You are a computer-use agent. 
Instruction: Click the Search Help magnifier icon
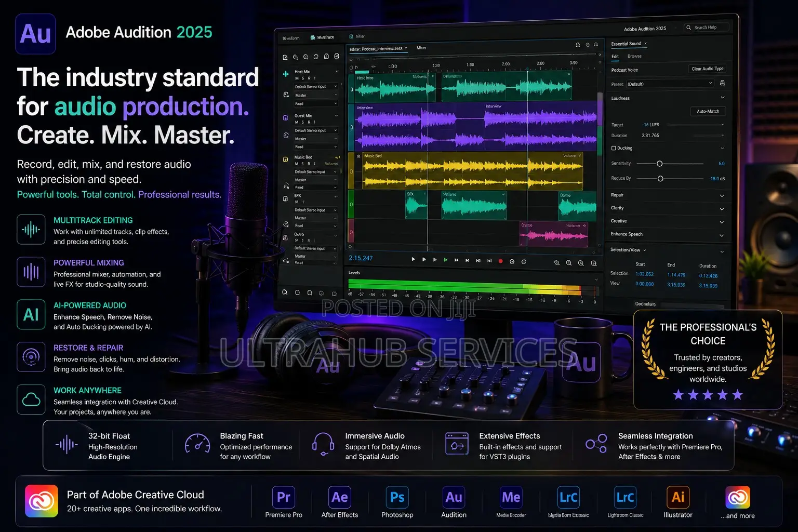[x=689, y=28]
